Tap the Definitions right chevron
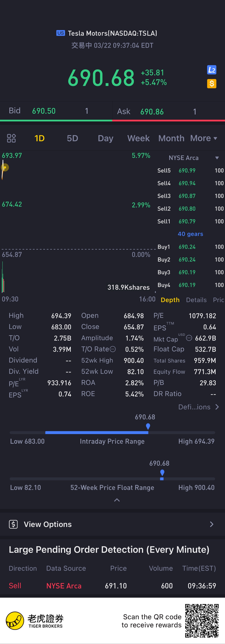225x644 pixels. [217, 407]
